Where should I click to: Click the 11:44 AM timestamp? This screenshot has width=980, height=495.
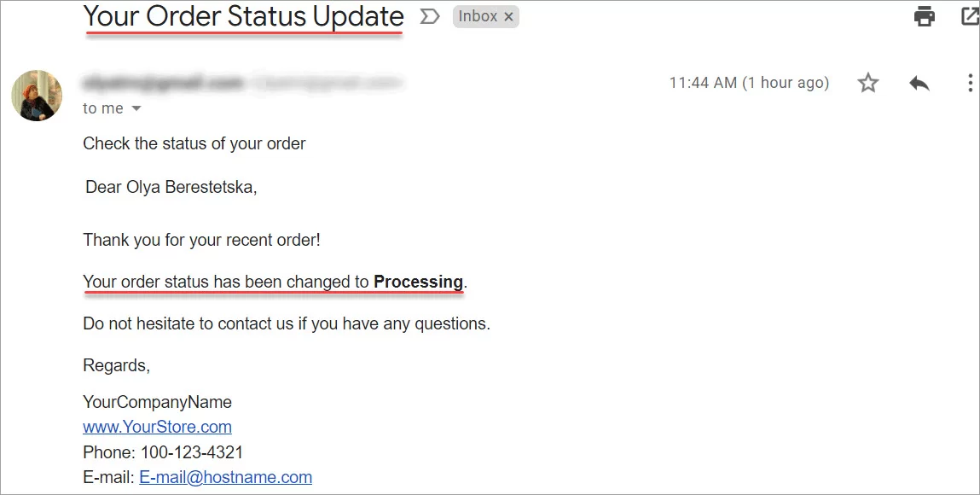click(x=748, y=83)
